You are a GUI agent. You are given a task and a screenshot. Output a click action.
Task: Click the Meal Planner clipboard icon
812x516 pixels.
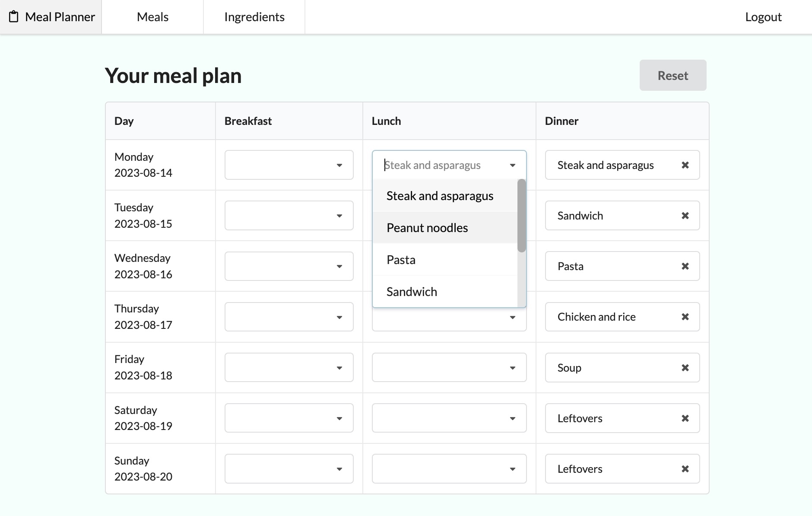pyautogui.click(x=14, y=17)
